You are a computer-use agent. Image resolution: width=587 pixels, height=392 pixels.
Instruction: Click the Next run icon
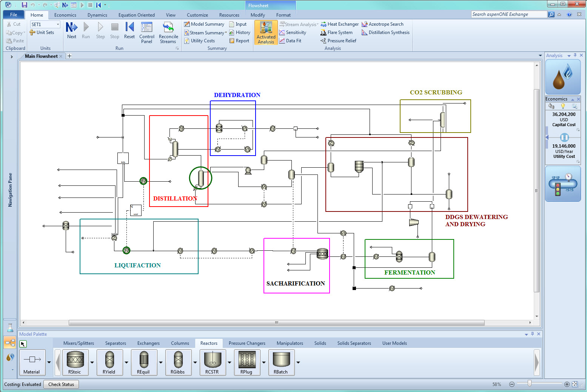[72, 30]
